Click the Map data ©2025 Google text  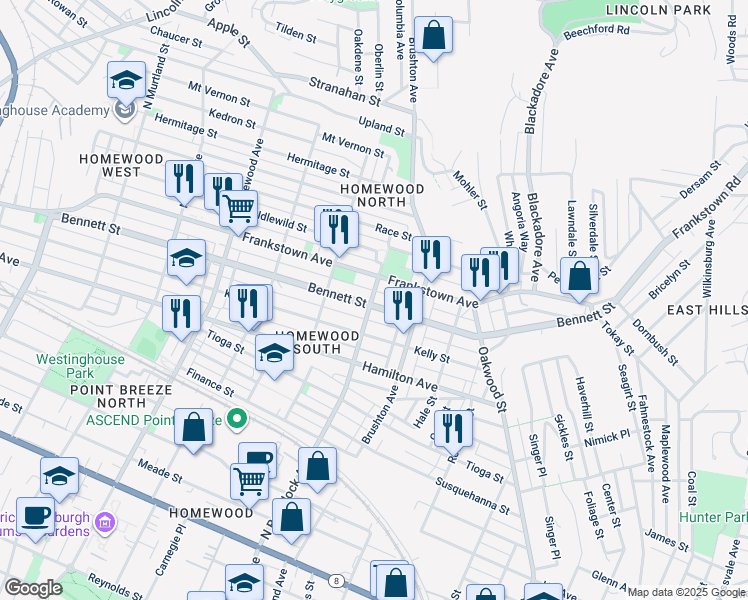tap(686, 592)
